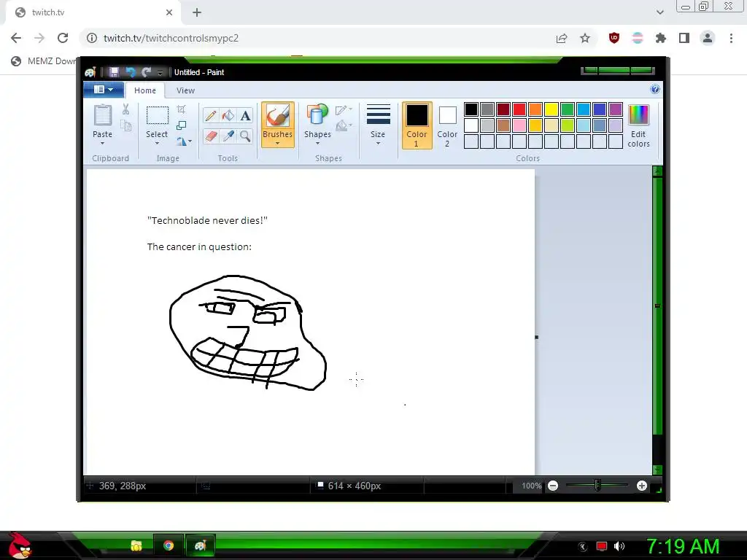Open the Select dropdown arrow

point(157,144)
